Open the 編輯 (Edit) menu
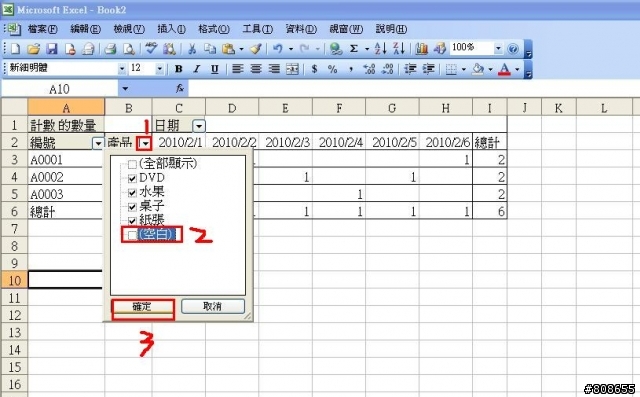 tap(85, 29)
